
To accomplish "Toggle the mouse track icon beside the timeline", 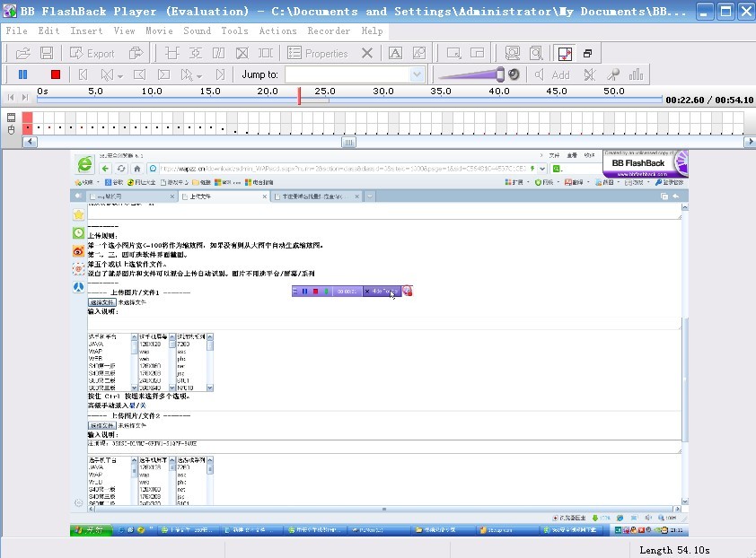I will pyautogui.click(x=12, y=129).
